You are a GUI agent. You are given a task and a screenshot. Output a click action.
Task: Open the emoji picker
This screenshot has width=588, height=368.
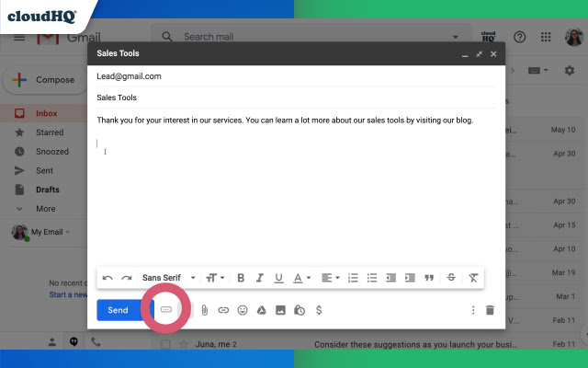pos(243,310)
